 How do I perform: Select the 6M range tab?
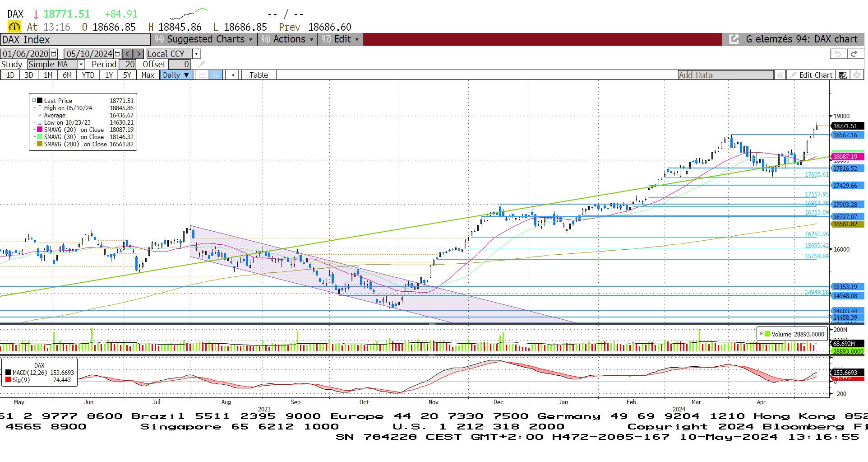pos(67,75)
